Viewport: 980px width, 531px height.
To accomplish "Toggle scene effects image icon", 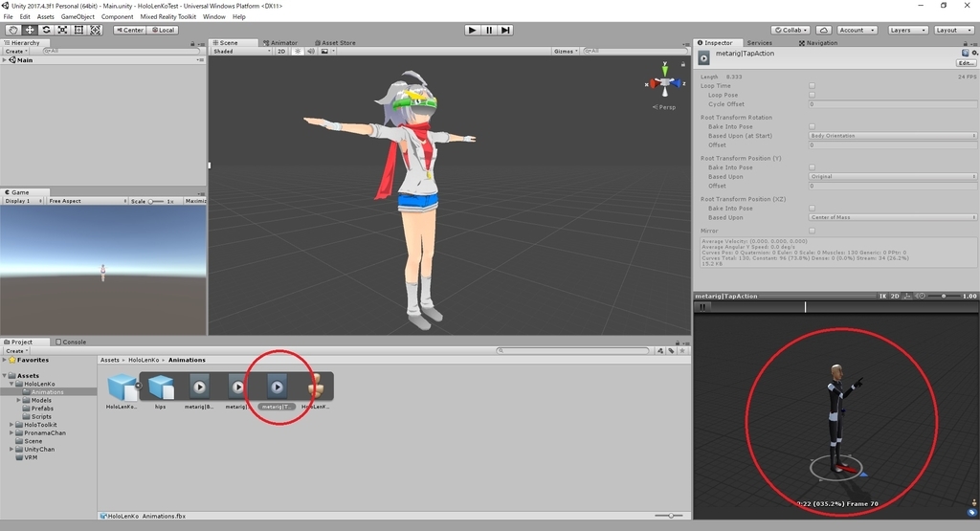I will coord(325,52).
